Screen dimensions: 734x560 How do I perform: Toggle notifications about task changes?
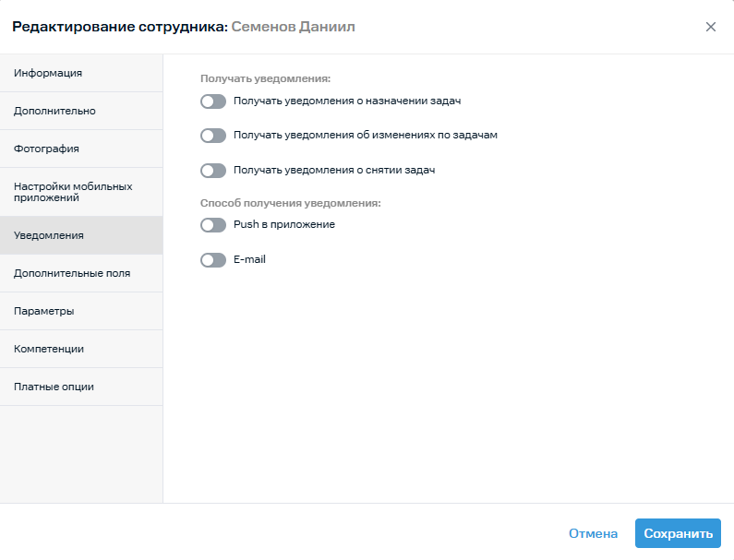213,136
